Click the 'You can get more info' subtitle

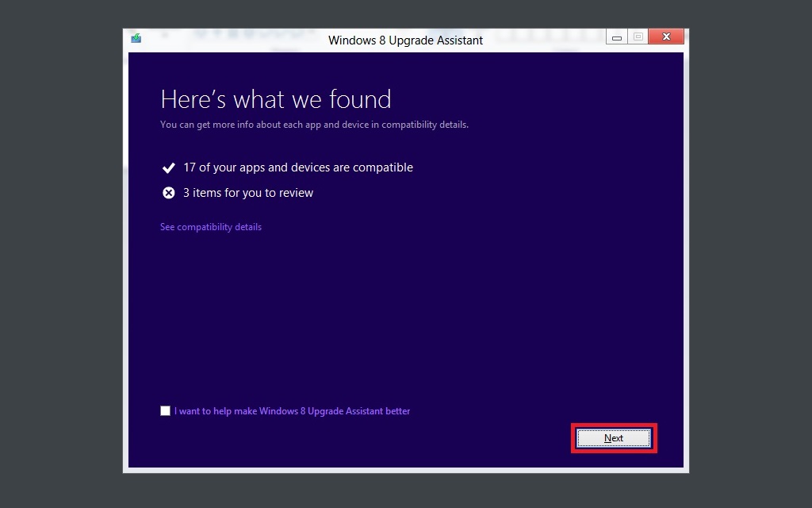point(314,125)
